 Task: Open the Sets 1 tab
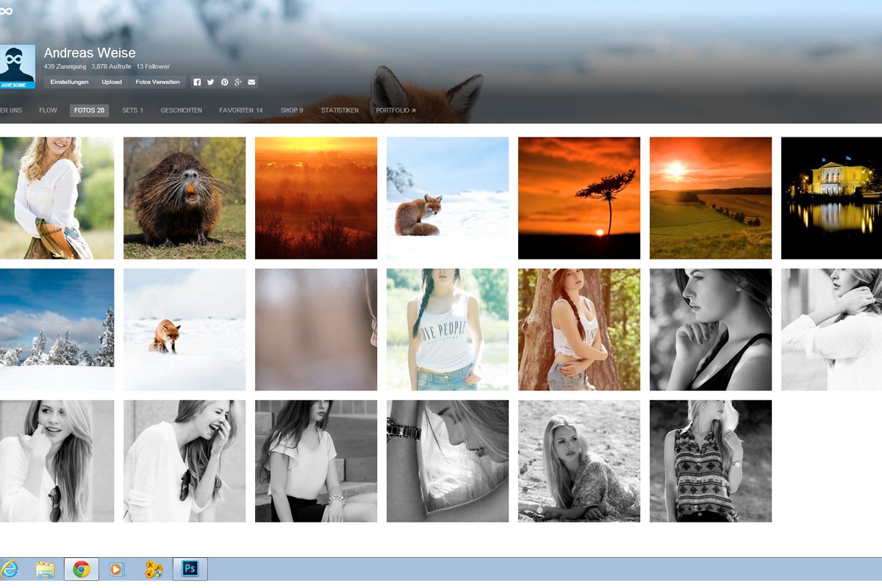pos(132,111)
